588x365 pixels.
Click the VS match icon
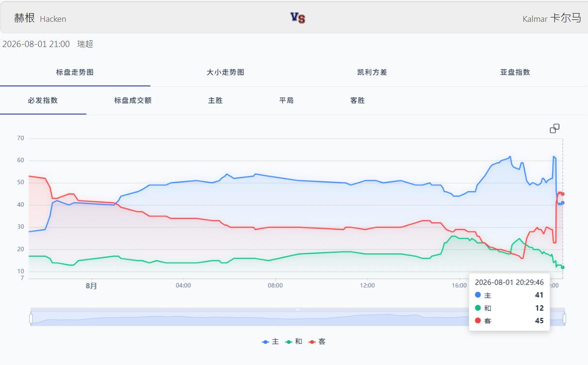tap(298, 18)
